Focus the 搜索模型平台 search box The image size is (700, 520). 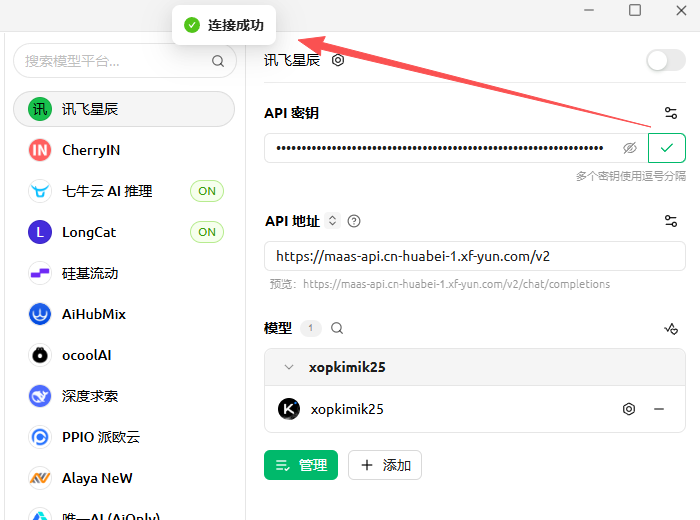[x=115, y=61]
